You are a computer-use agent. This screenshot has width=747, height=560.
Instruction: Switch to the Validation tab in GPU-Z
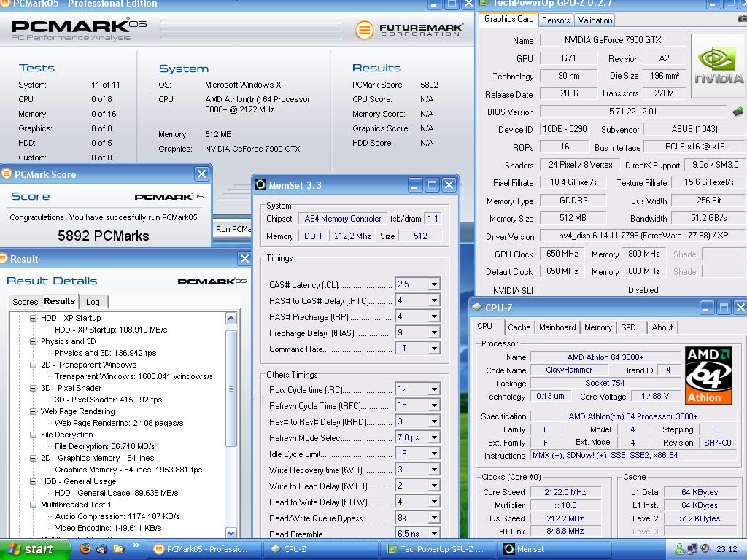pyautogui.click(x=595, y=20)
